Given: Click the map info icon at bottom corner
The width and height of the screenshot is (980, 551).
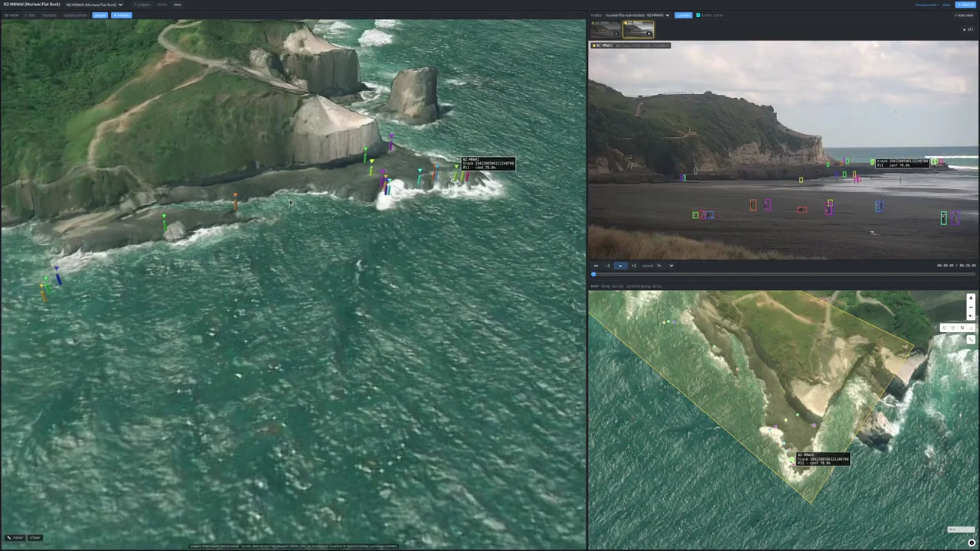Looking at the screenshot, I should [x=972, y=543].
